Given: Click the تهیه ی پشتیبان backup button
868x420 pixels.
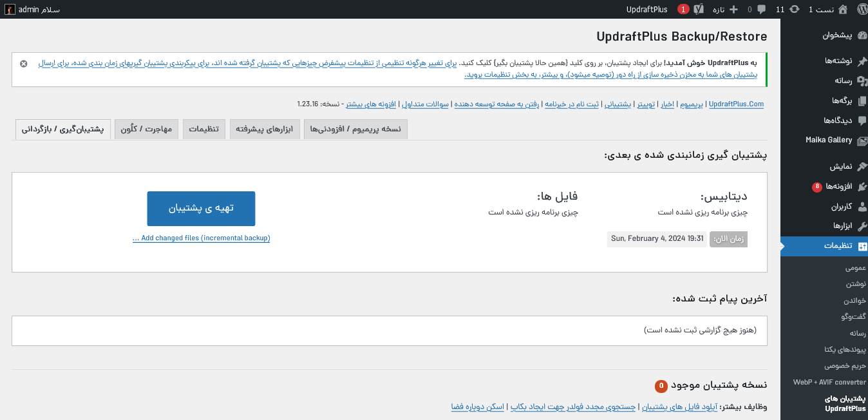Looking at the screenshot, I should pos(201,209).
